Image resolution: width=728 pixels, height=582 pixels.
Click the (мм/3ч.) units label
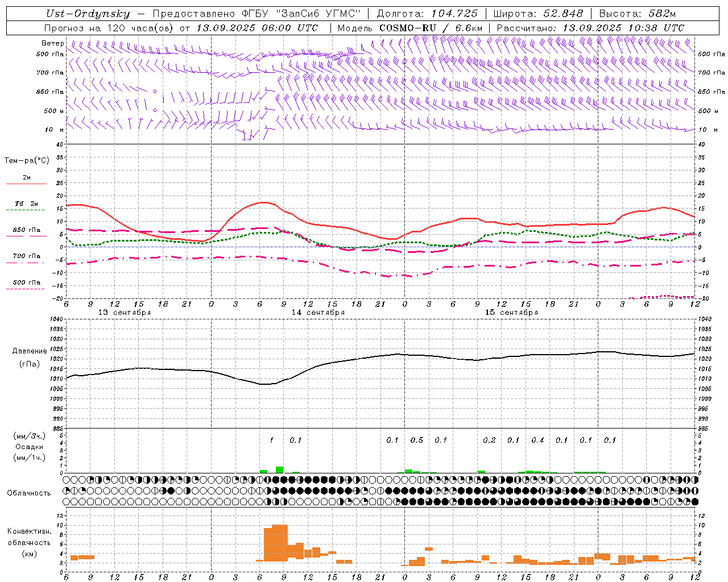(29, 436)
